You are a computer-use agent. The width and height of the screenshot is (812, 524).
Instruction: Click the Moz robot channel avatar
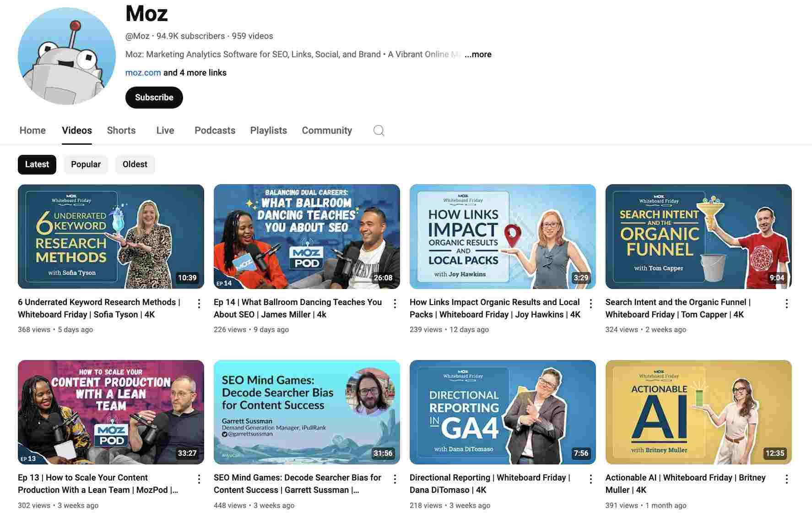click(67, 56)
